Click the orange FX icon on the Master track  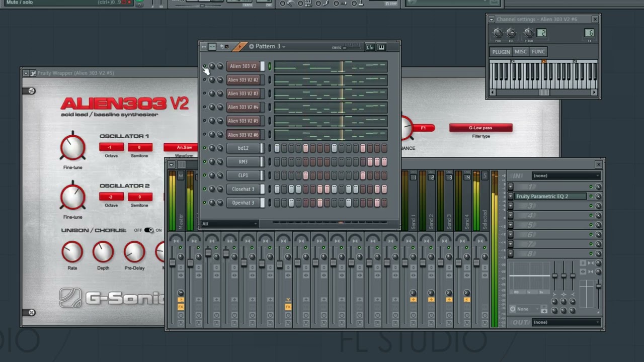coord(181,307)
